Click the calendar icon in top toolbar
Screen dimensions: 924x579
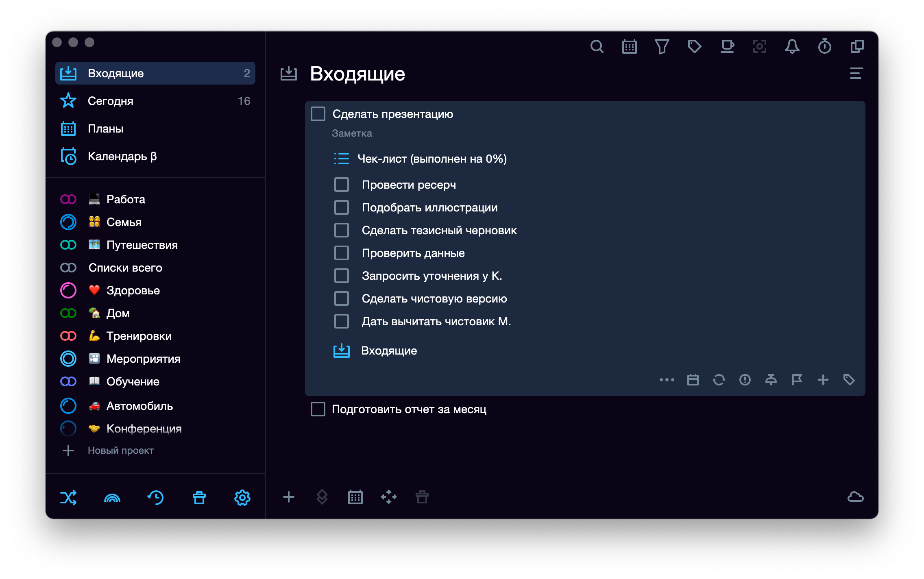click(629, 47)
